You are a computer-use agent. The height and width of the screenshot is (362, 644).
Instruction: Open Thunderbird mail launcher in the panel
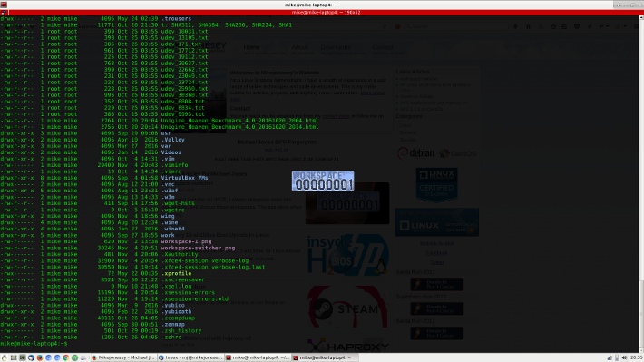coord(31,357)
